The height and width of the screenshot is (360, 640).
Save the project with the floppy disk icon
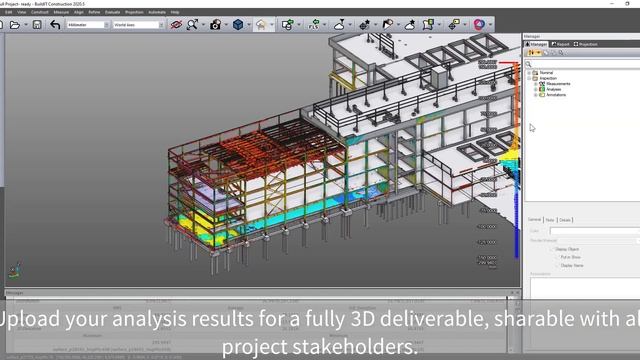pyautogui.click(x=37, y=25)
